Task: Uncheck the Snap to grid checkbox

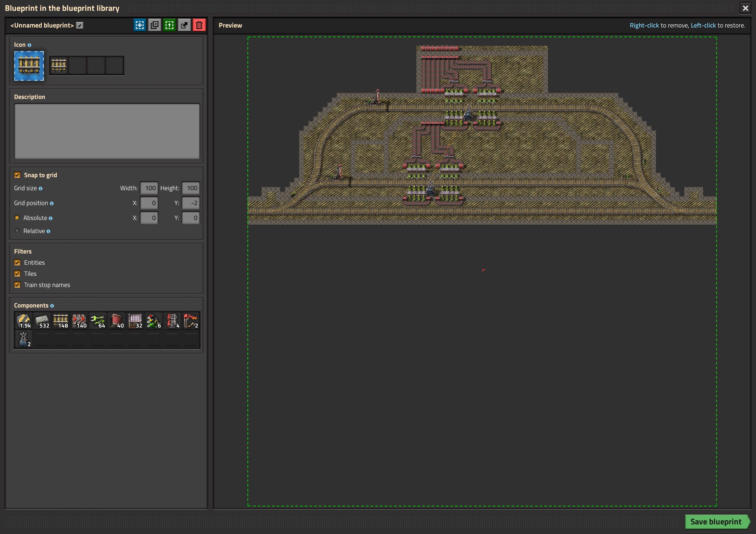Action: tap(17, 175)
